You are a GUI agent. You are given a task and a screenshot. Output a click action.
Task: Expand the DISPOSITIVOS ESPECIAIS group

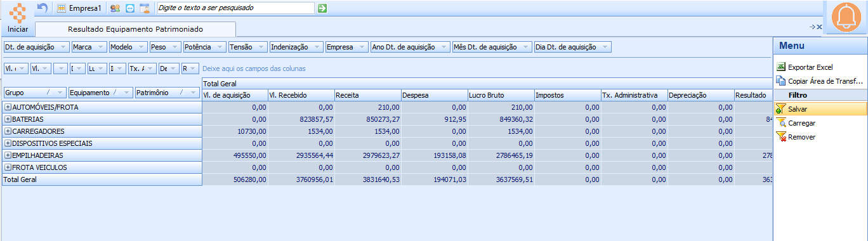pos(8,143)
